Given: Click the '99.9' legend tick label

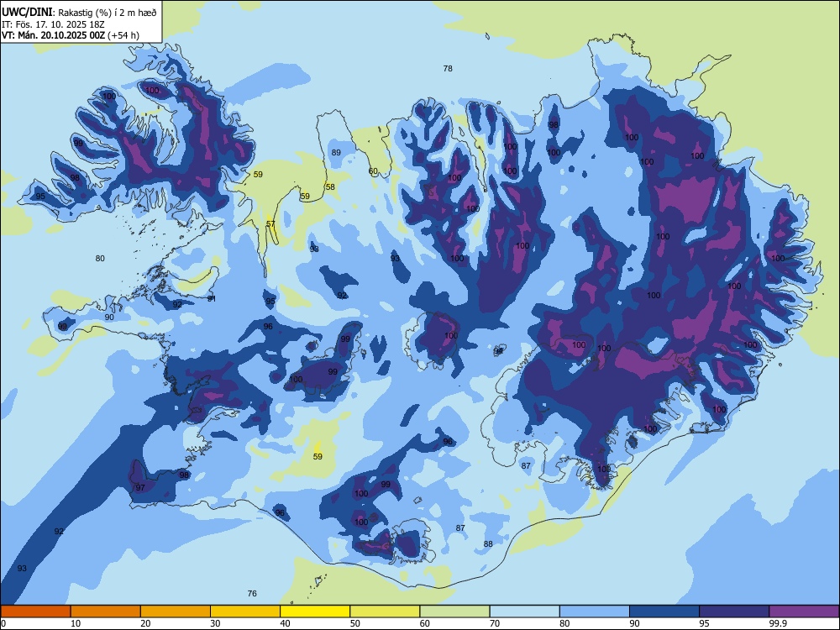Looking at the screenshot, I should point(777,623).
